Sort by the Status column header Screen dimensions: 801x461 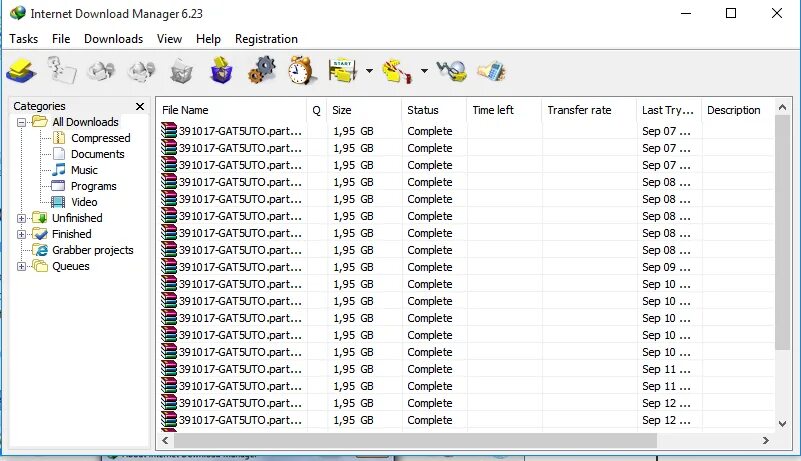434,110
